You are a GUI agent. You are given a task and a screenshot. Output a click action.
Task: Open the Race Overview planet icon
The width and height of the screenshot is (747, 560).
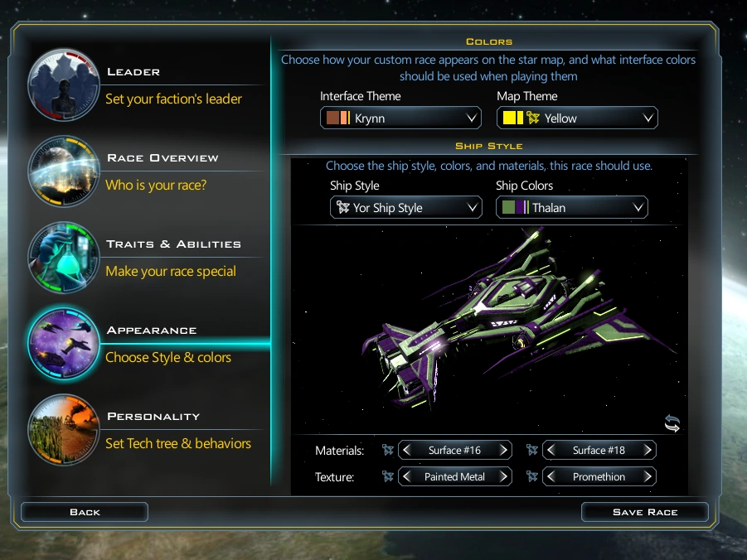(63, 171)
